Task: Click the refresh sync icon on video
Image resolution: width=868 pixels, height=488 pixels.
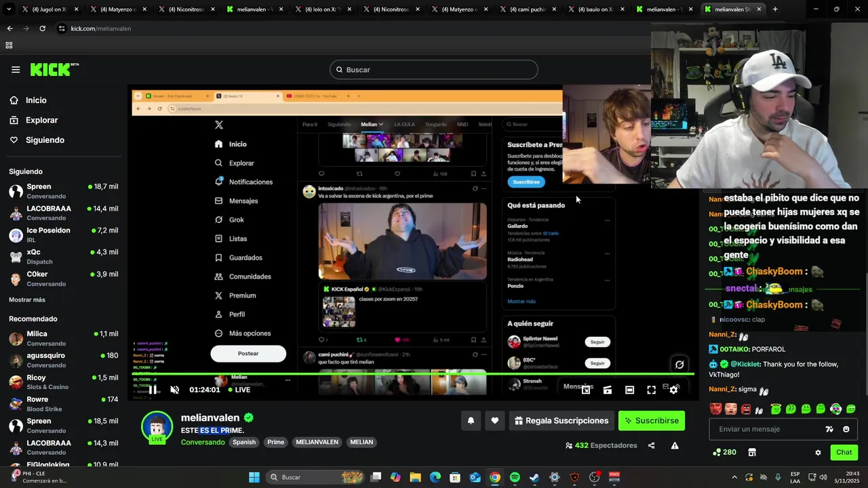Action: click(679, 365)
